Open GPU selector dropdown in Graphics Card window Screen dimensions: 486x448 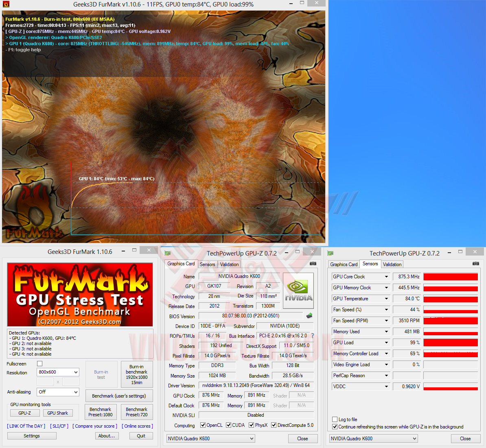[211, 438]
